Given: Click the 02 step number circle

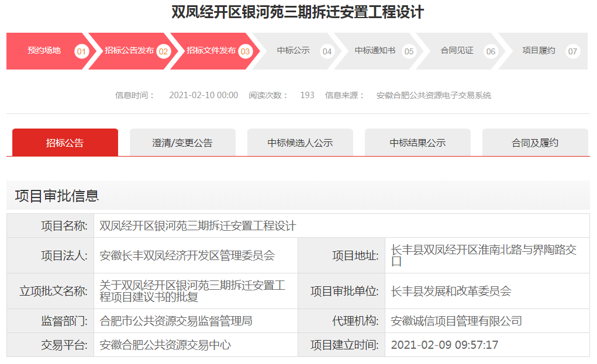Looking at the screenshot, I should coord(163,51).
